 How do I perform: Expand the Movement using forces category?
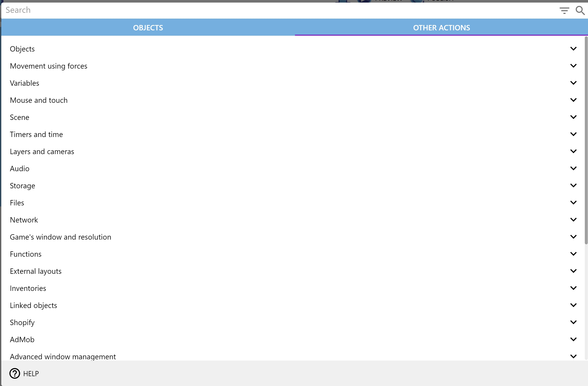[x=574, y=65]
